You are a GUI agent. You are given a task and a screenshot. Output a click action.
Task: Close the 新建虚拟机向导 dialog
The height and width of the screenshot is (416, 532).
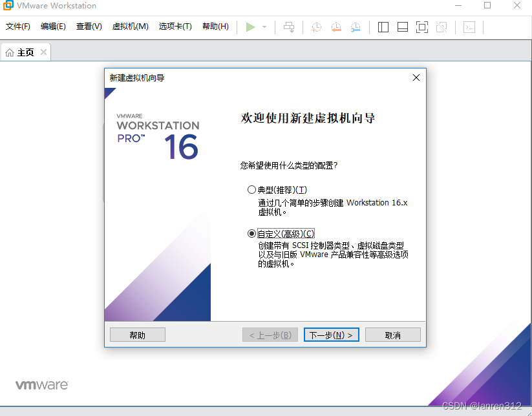click(x=416, y=78)
